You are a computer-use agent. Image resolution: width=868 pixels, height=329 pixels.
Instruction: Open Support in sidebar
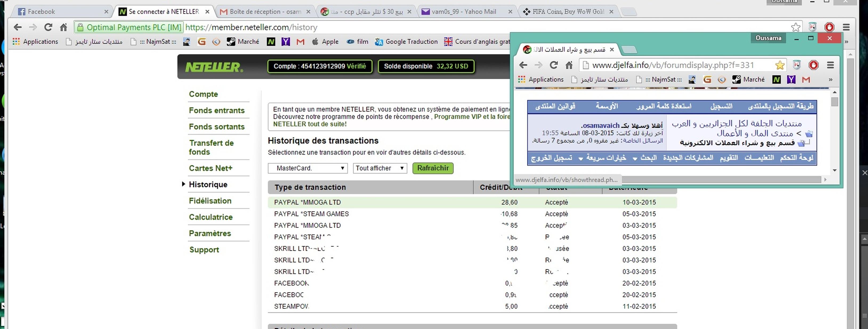tap(204, 250)
